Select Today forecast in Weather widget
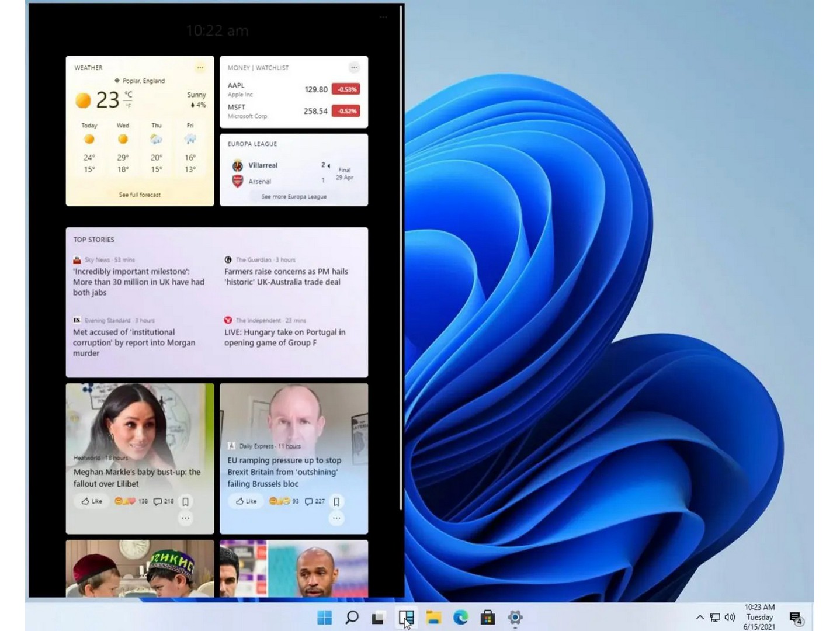The width and height of the screenshot is (840, 631). [89, 149]
